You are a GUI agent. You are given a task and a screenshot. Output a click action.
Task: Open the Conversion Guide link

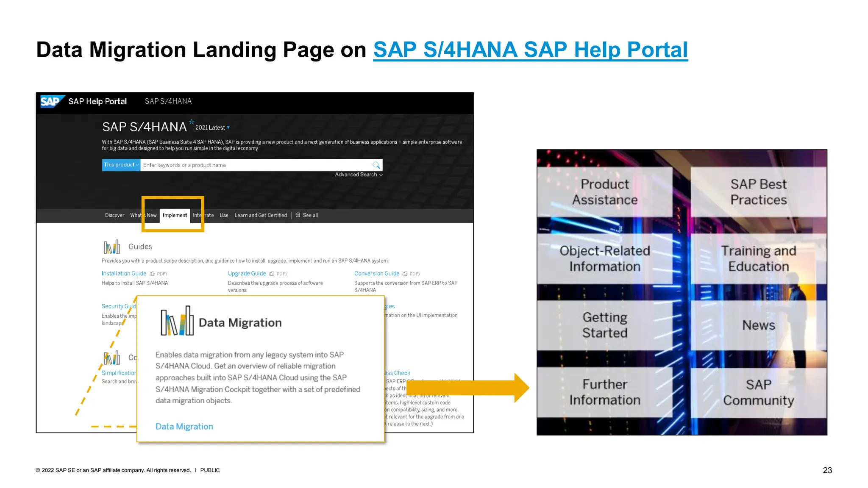click(377, 274)
